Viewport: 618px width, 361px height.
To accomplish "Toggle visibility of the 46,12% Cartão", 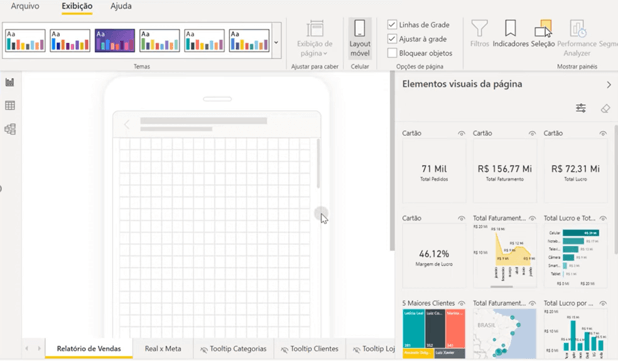I will (461, 218).
